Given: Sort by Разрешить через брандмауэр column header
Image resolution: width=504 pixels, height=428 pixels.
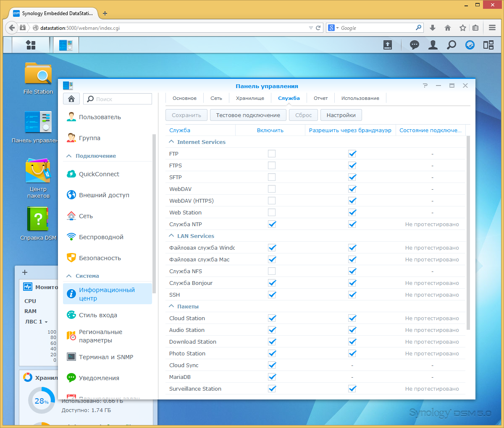Looking at the screenshot, I should point(350,130).
